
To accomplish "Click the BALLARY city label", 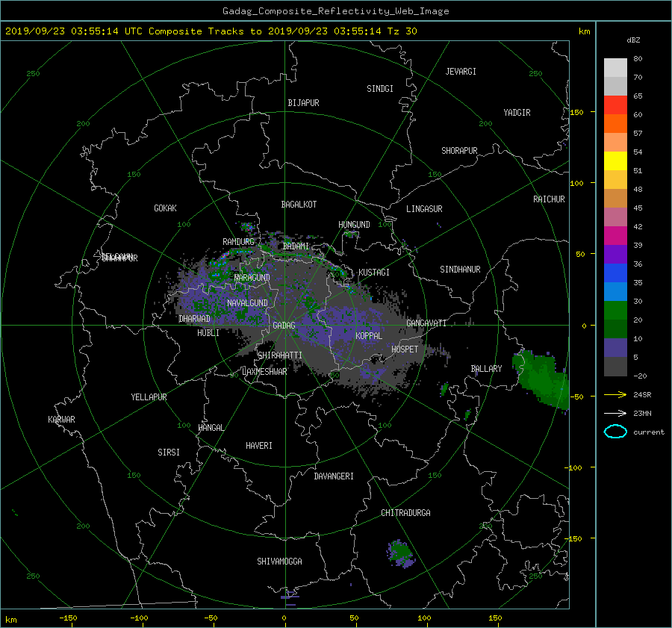I will 486,369.
